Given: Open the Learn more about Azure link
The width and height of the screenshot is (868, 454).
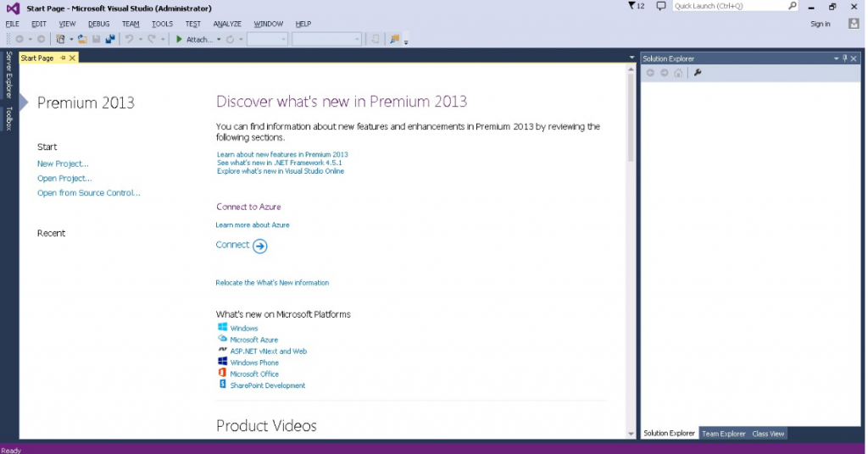Looking at the screenshot, I should pyautogui.click(x=253, y=225).
